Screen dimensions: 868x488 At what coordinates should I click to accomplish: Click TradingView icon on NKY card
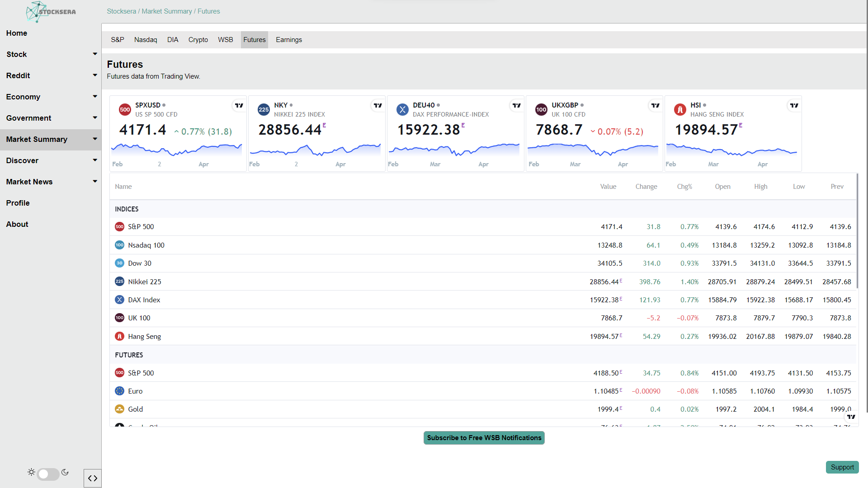coord(378,105)
